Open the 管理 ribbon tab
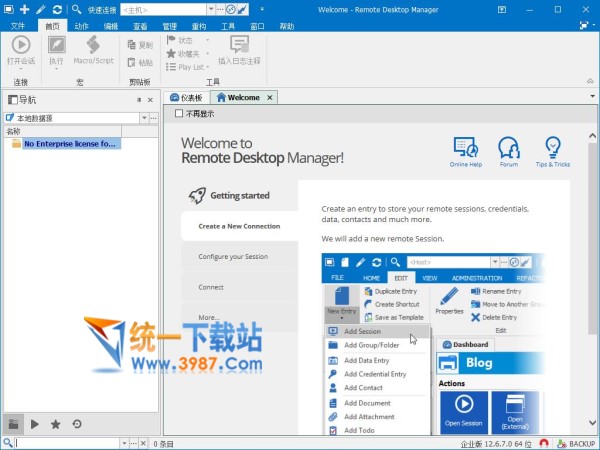This screenshot has width=600, height=450. click(169, 25)
